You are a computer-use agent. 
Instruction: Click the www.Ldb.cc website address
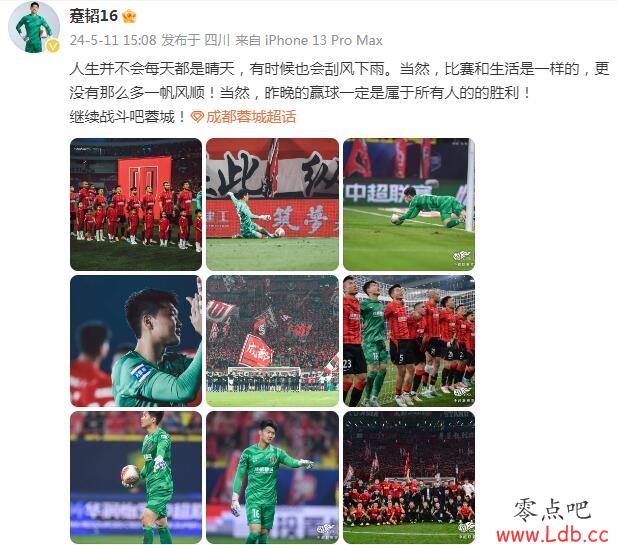(x=553, y=535)
